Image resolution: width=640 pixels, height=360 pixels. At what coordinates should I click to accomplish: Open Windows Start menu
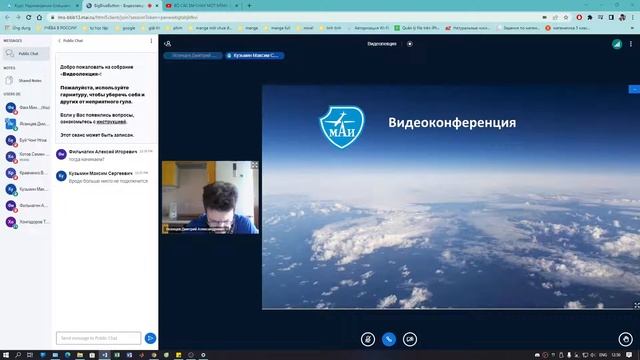6,355
